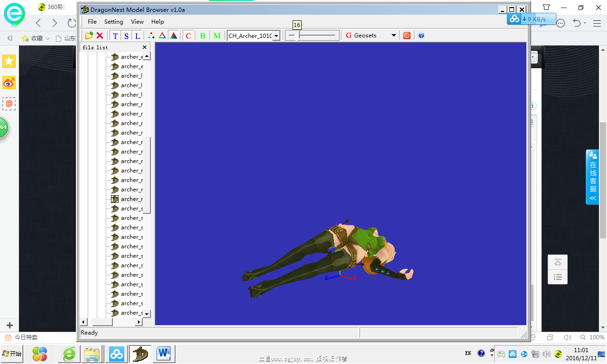
Task: Toggle the green M toolbar button
Action: pos(217,36)
